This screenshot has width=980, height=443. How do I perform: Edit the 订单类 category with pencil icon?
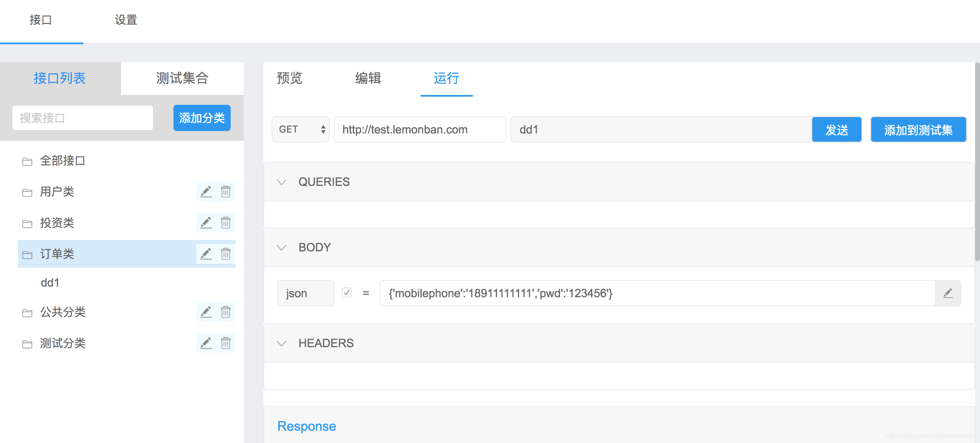206,254
